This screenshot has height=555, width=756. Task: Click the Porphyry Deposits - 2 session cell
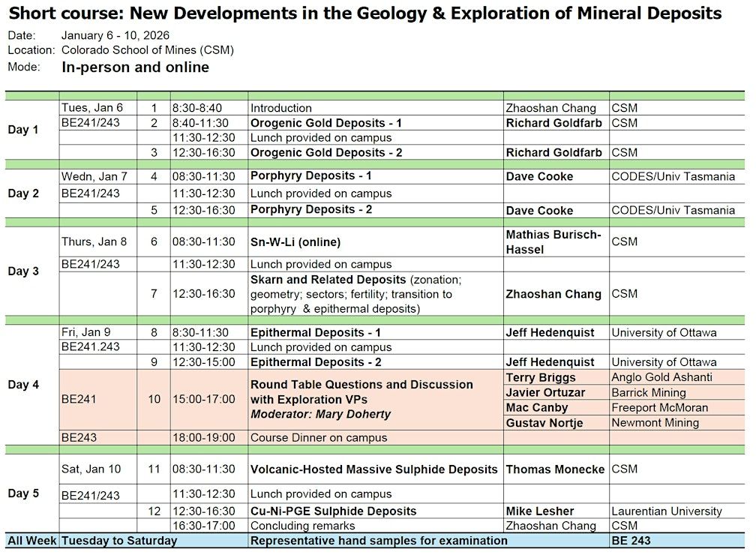(x=311, y=210)
